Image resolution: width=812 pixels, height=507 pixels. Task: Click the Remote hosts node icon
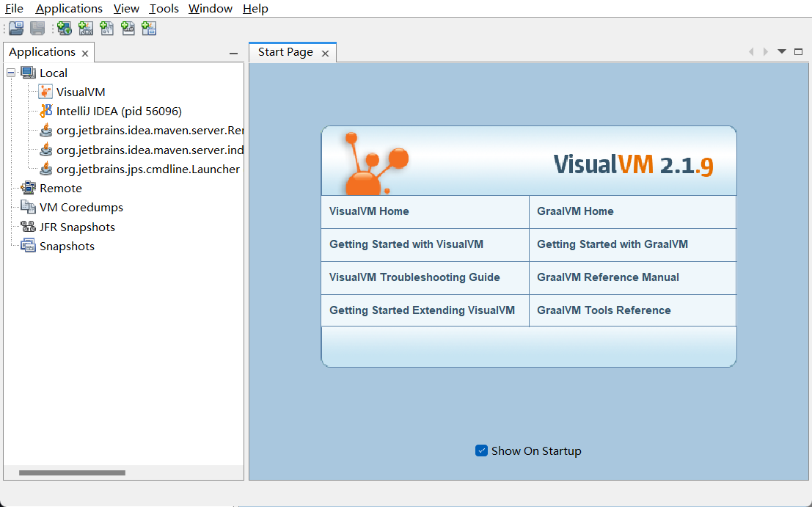[x=28, y=189]
